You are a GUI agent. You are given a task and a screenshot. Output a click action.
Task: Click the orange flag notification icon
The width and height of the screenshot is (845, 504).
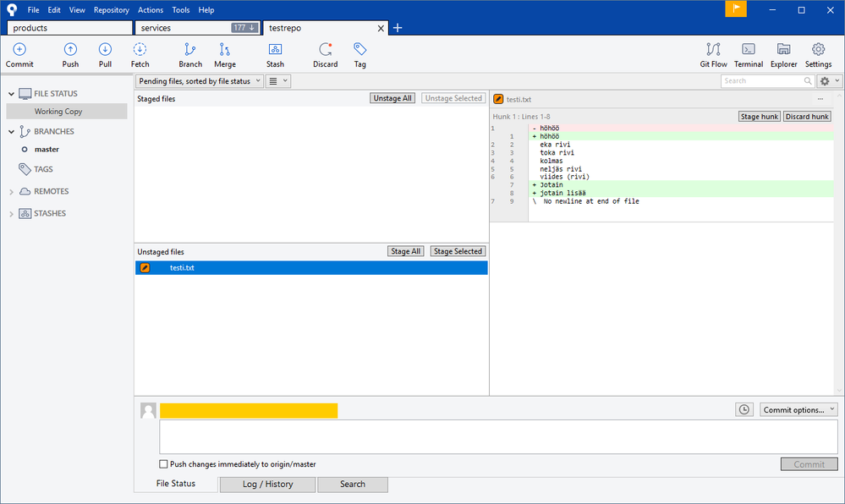[x=736, y=8]
